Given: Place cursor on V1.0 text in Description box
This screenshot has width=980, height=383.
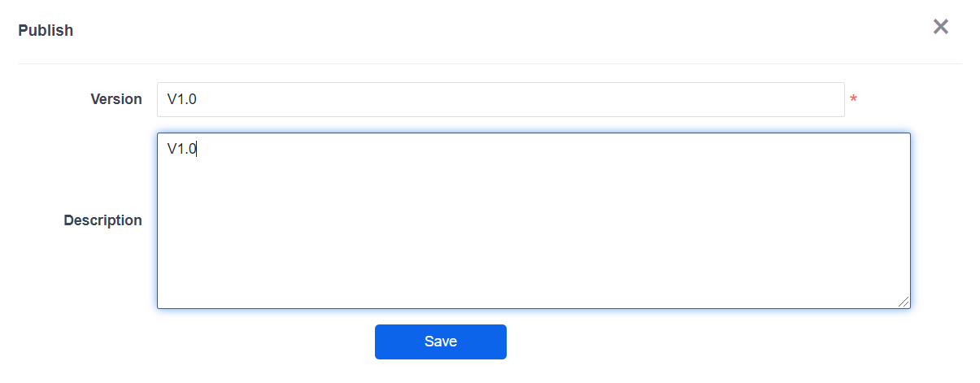Looking at the screenshot, I should click(x=182, y=148).
